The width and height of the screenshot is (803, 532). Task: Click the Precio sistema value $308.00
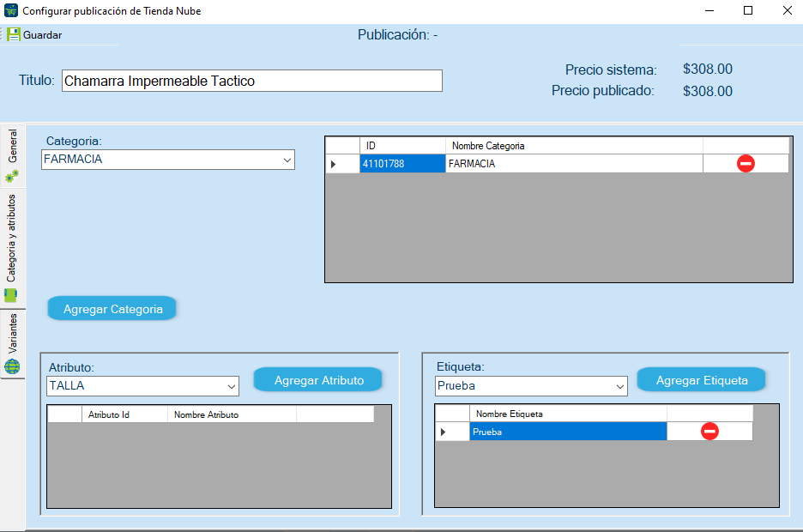coord(707,70)
